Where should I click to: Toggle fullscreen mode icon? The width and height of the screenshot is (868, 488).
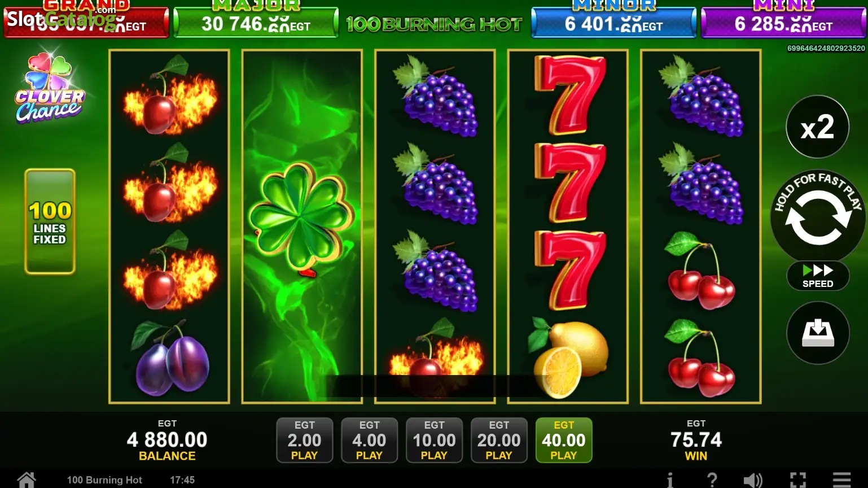click(798, 480)
